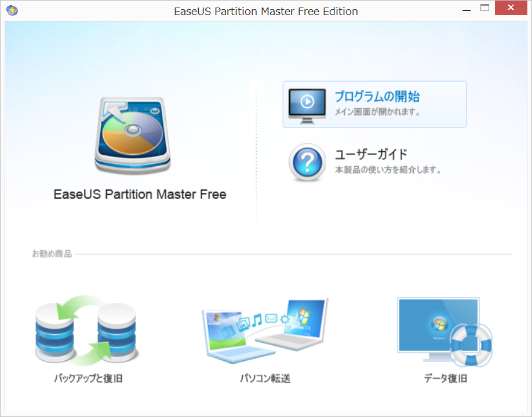Open the データ復旧 lifebuoy monitor icon
The height and width of the screenshot is (417, 532).
pyautogui.click(x=444, y=332)
